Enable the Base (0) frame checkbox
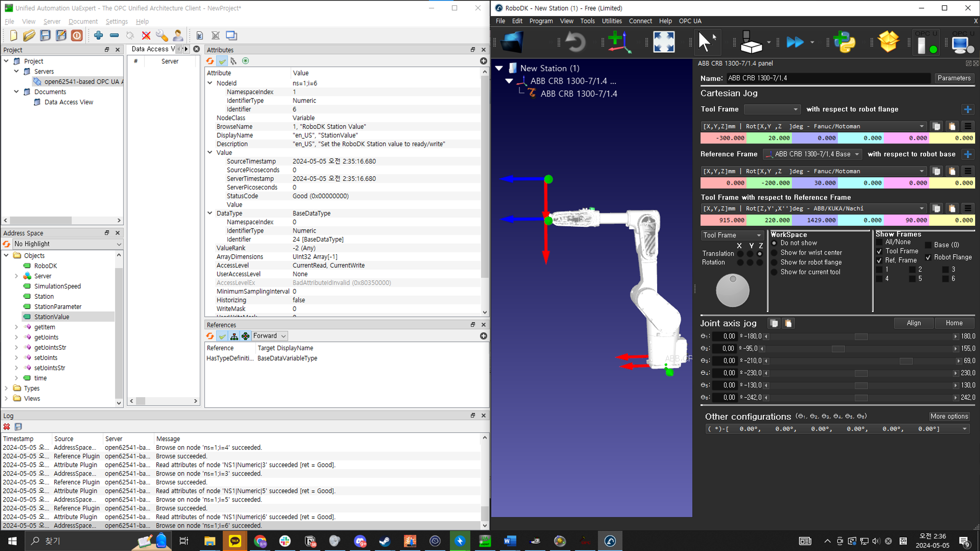This screenshot has width=980, height=551. (928, 245)
